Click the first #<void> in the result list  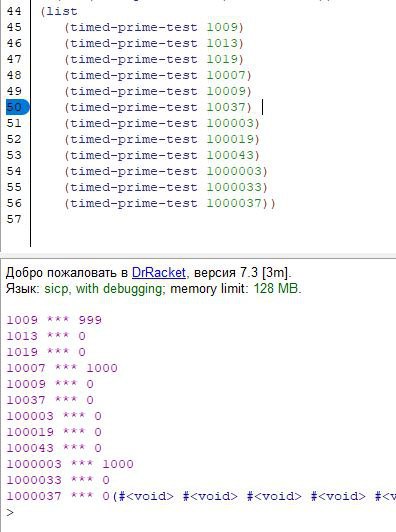[146, 496]
